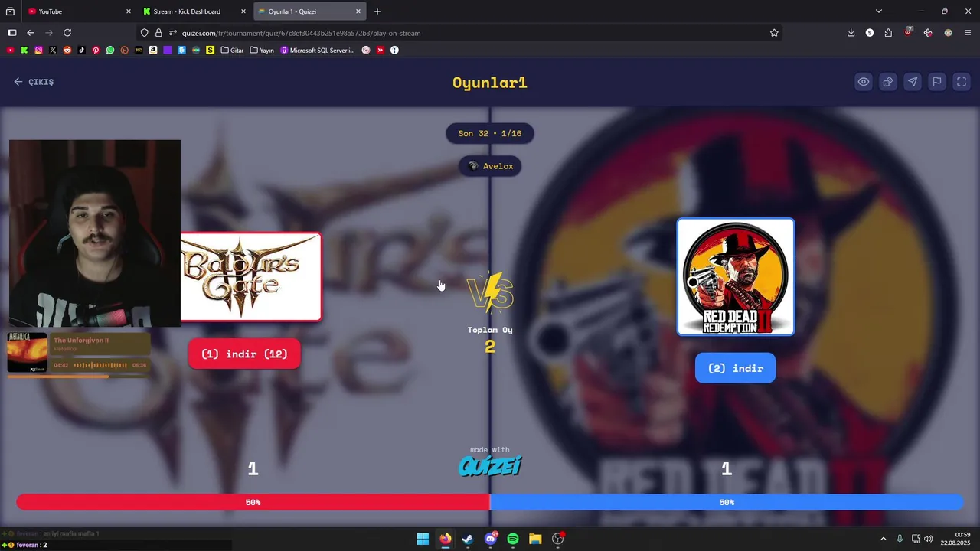This screenshot has width=980, height=551.
Task: Click the blue 50% vote bar
Action: [x=727, y=502]
